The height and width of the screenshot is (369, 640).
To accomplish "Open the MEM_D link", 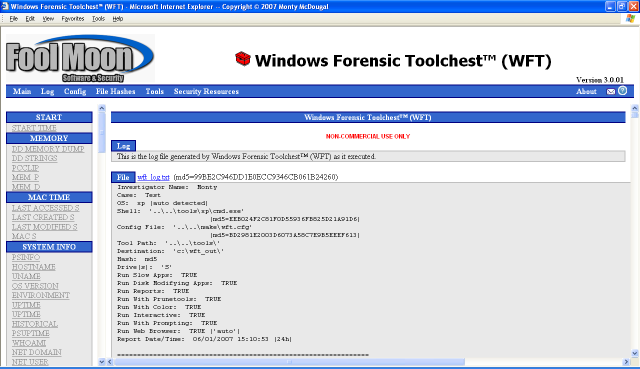I will coord(26,187).
